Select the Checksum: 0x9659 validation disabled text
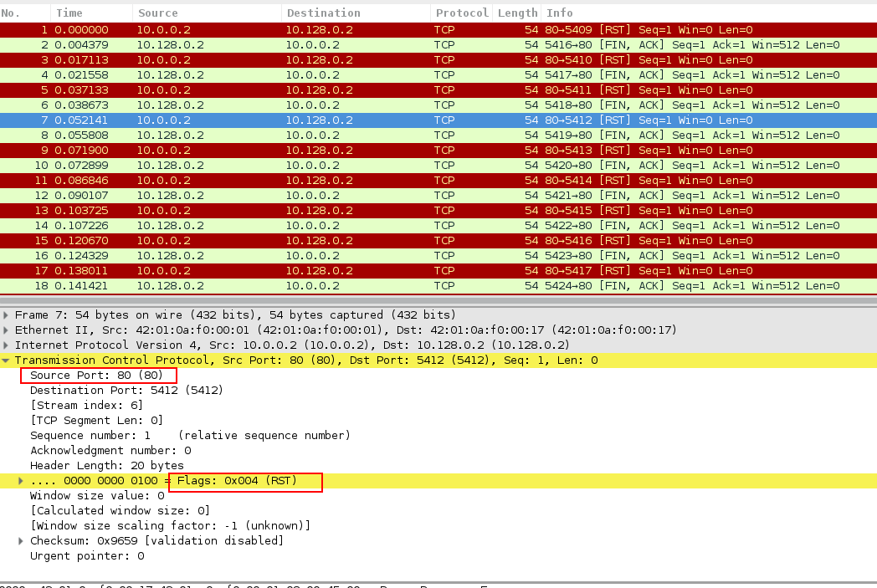 [156, 542]
